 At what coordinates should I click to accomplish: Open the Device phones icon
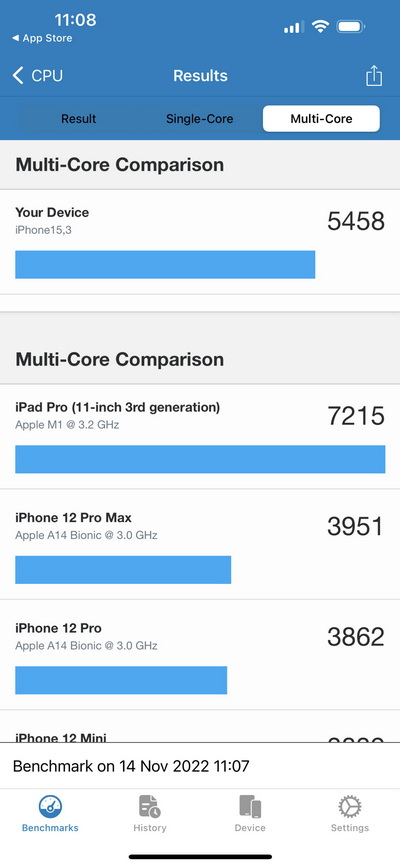(250, 807)
